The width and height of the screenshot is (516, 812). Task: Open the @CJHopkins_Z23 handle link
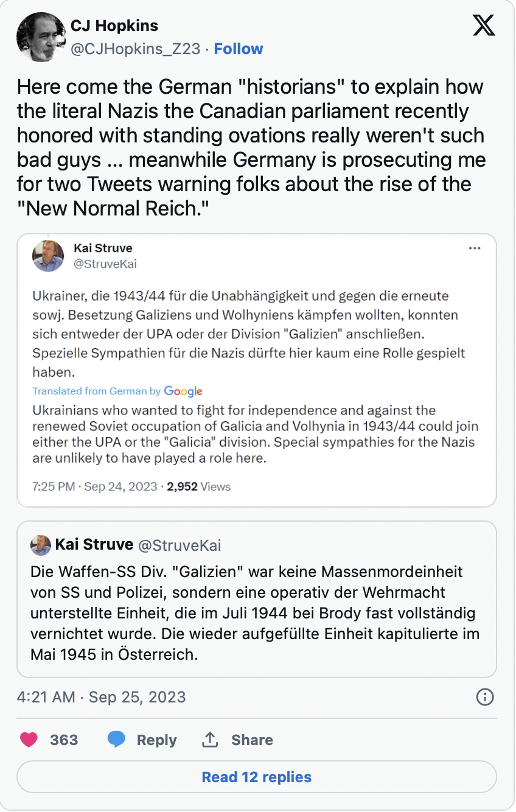coord(136,49)
